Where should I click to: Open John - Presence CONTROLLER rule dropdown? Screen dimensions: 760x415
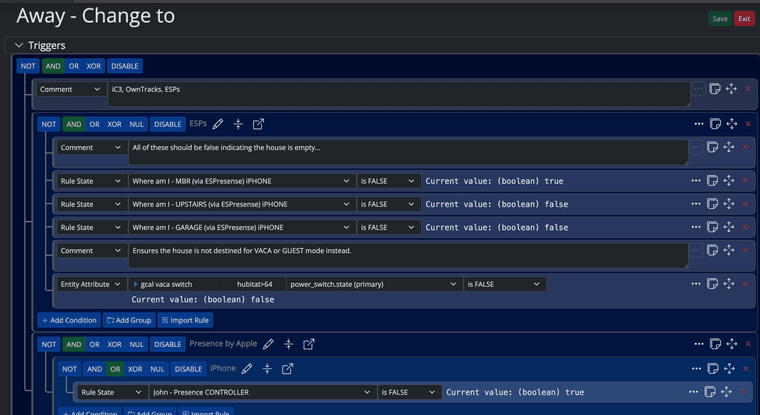click(262, 392)
